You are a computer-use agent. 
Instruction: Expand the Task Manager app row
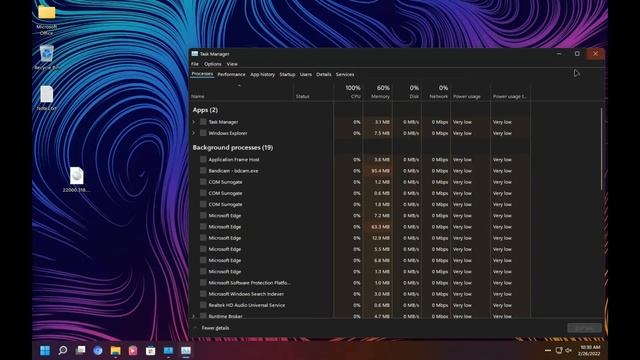coord(194,122)
